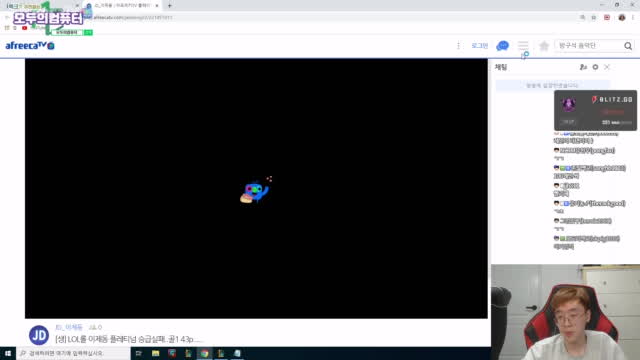Open the hamburger menu in header
Screen dimensions: 640x360
click(523, 45)
